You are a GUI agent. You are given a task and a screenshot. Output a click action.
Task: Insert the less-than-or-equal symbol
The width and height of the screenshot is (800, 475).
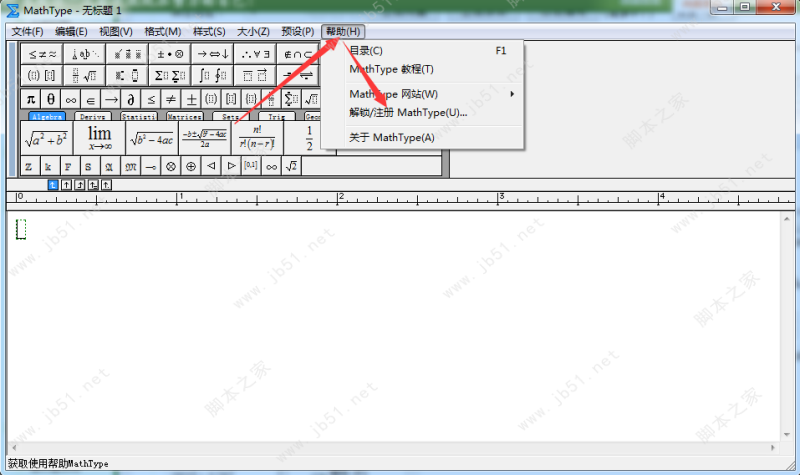point(151,98)
